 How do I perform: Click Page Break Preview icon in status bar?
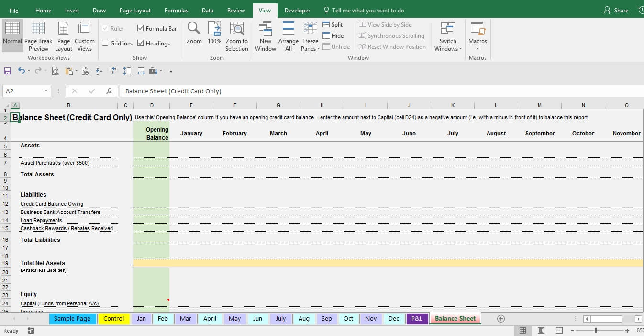tap(559, 331)
